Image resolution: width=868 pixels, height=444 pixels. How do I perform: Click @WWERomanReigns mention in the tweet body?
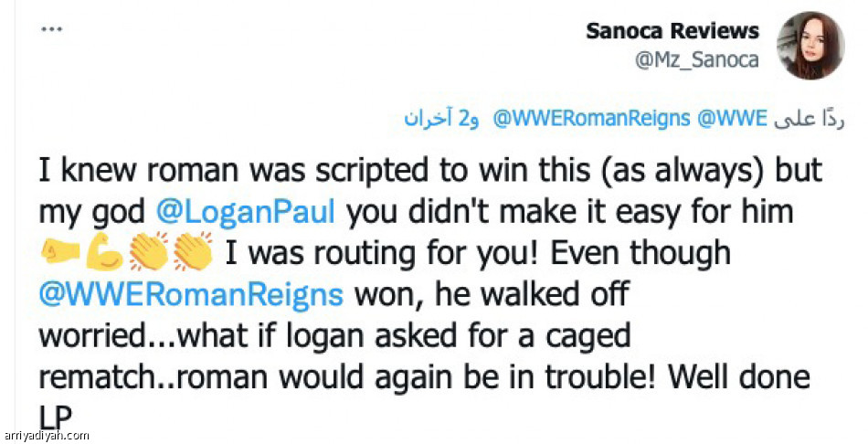192,295
